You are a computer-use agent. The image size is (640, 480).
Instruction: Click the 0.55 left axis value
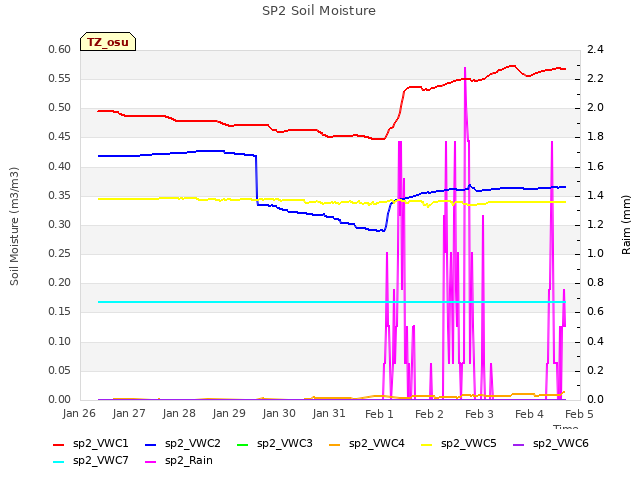(x=60, y=78)
